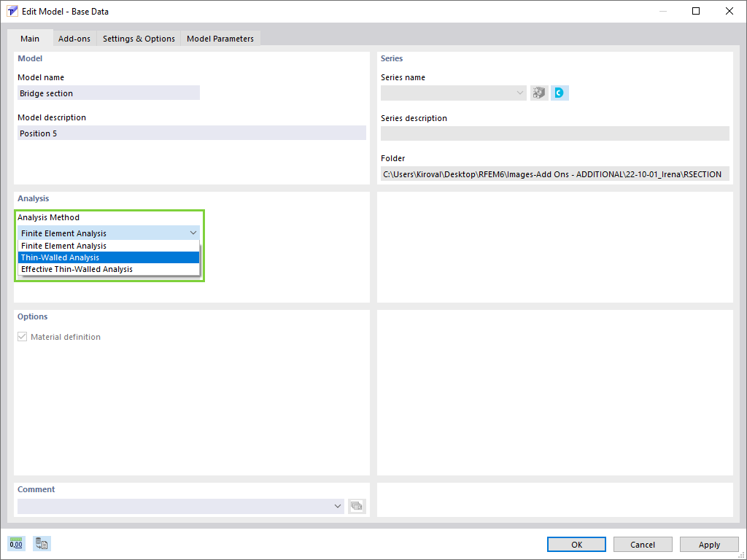Viewport: 747px width, 560px height.
Task: Toggle the Material definition checkbox
Action: (x=21, y=336)
